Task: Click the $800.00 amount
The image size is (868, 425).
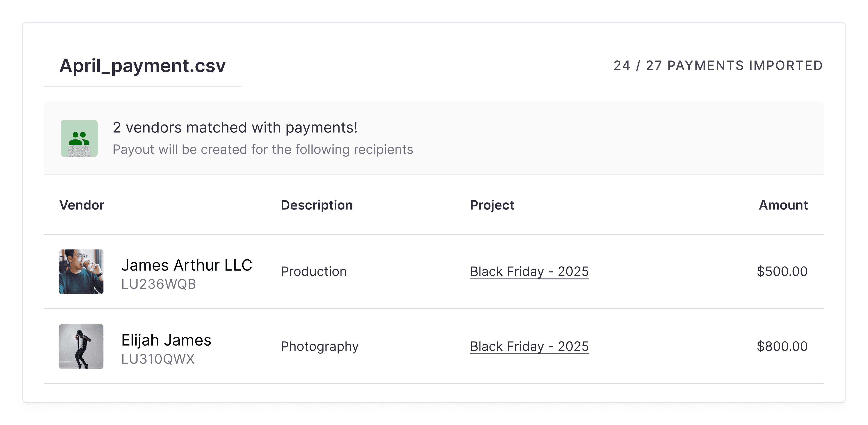Action: [x=782, y=346]
